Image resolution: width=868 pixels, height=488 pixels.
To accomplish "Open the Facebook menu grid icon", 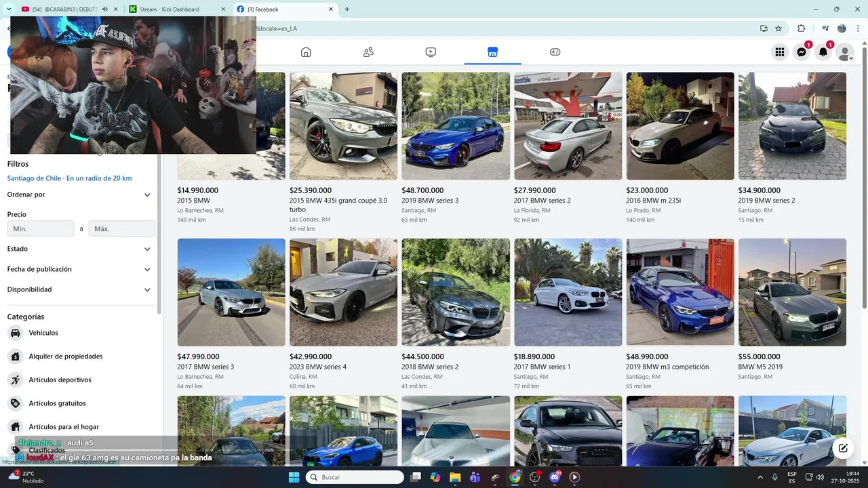I will [780, 52].
